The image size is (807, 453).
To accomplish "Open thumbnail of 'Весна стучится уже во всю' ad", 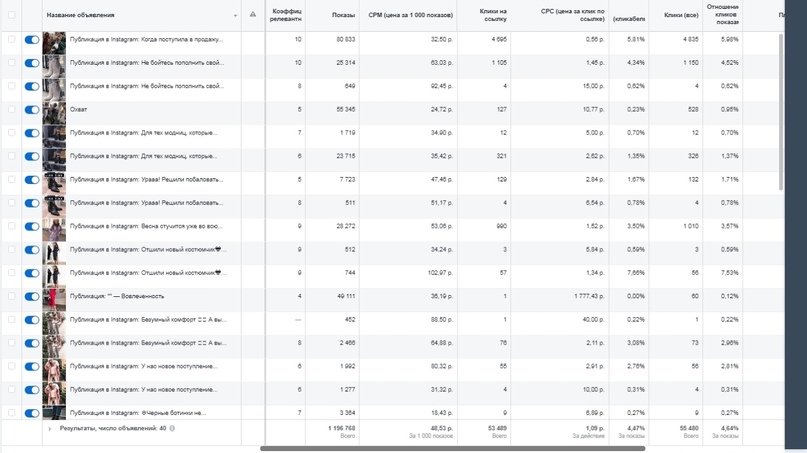I will pyautogui.click(x=54, y=230).
